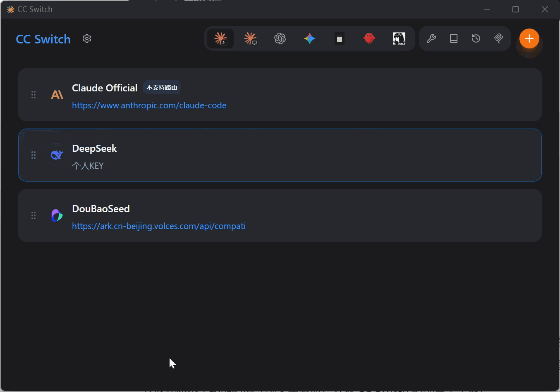
Task: Click the drag handle on DeepSeek card
Action: coord(34,155)
